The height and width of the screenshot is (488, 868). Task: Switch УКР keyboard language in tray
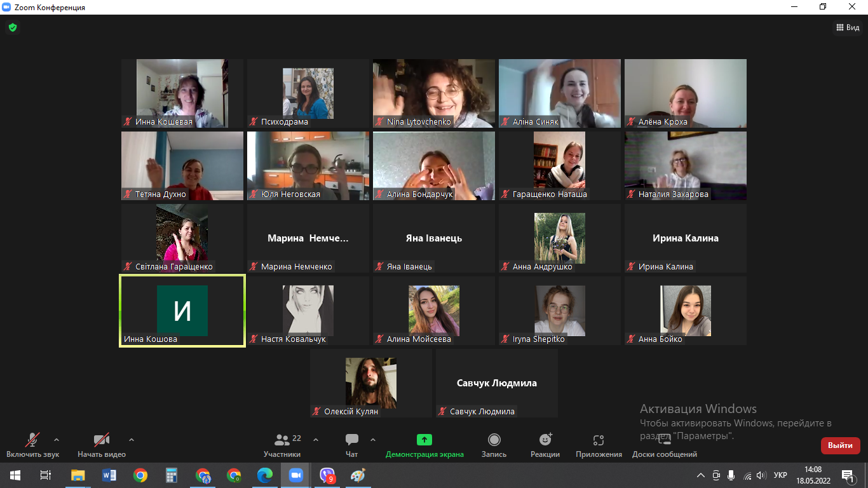click(x=780, y=475)
